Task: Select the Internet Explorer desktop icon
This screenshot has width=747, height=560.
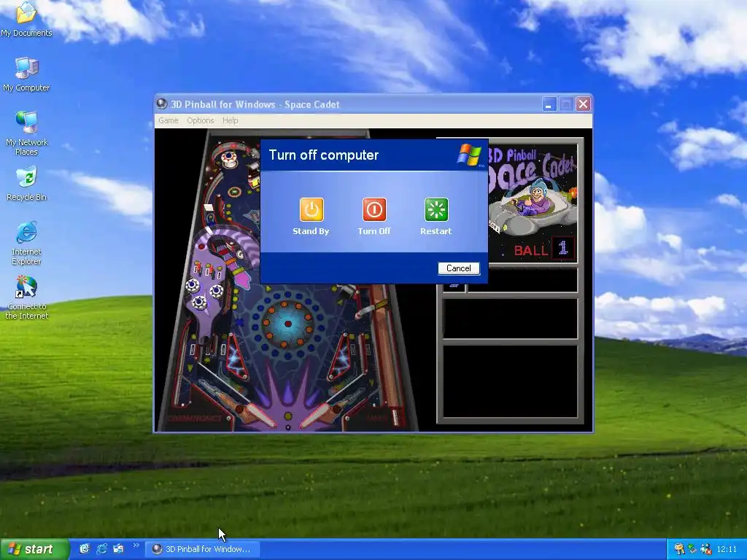Action: coord(26,243)
